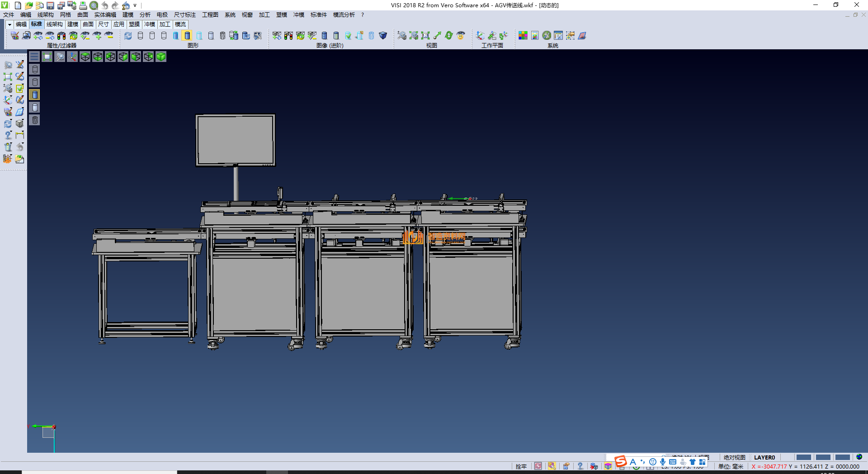Click the green solid shaded cube view icon

pyautogui.click(x=161, y=57)
